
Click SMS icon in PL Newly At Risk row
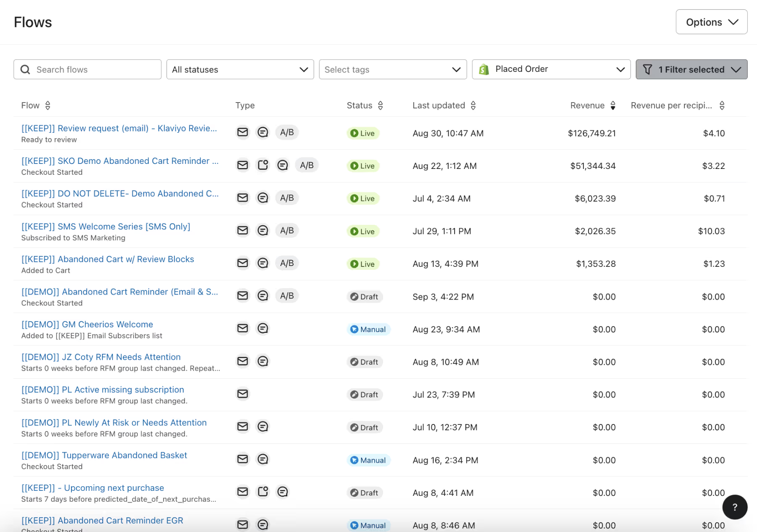pyautogui.click(x=263, y=427)
